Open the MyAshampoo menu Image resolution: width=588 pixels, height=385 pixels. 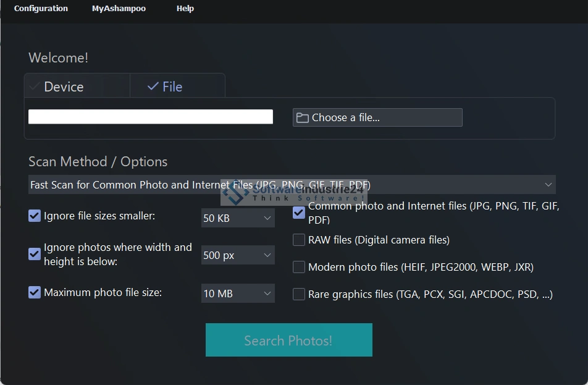tap(119, 9)
